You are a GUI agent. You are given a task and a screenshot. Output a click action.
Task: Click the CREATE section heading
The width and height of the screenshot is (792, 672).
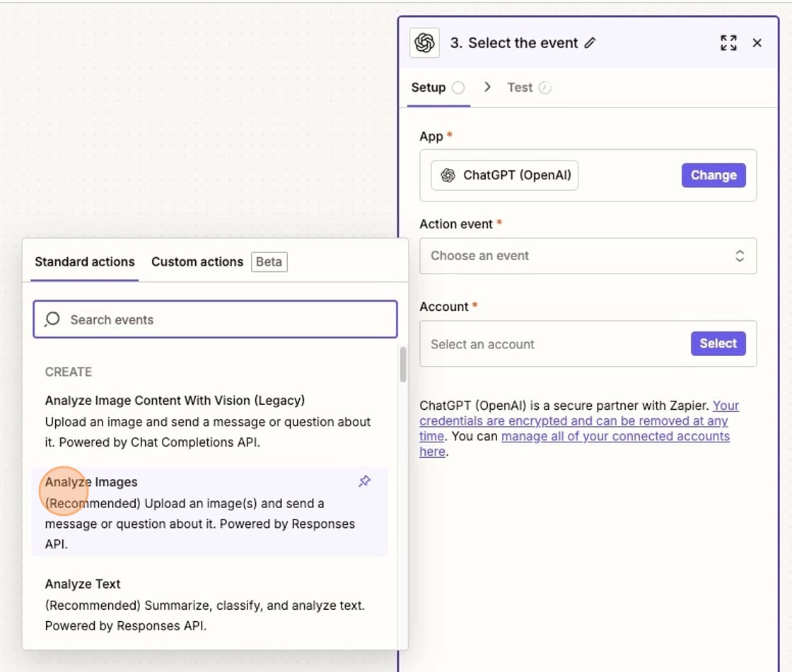pyautogui.click(x=68, y=372)
